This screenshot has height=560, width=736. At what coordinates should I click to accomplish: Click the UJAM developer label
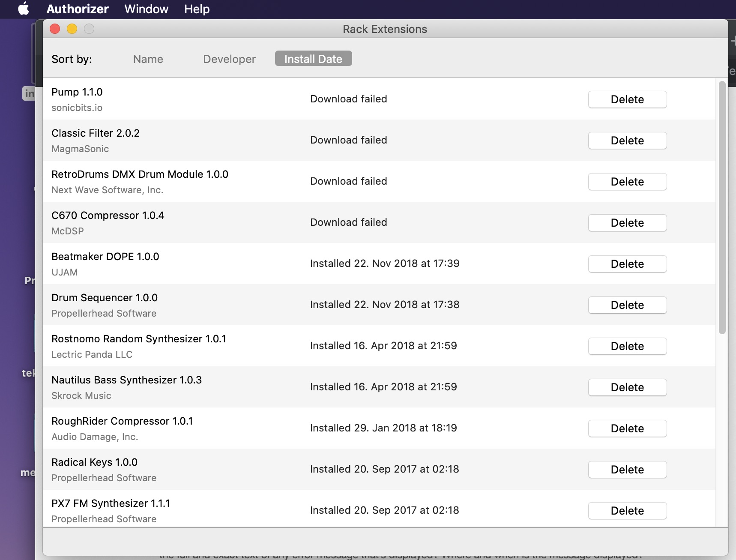click(x=65, y=272)
